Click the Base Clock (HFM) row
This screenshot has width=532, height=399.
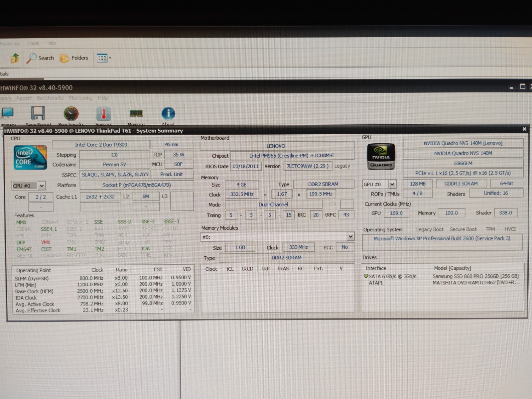(103, 291)
